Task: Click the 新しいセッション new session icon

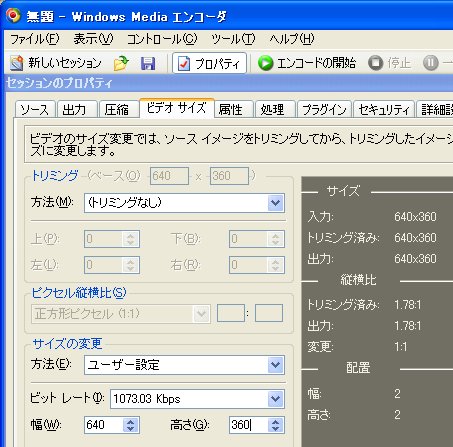Action: click(17, 63)
